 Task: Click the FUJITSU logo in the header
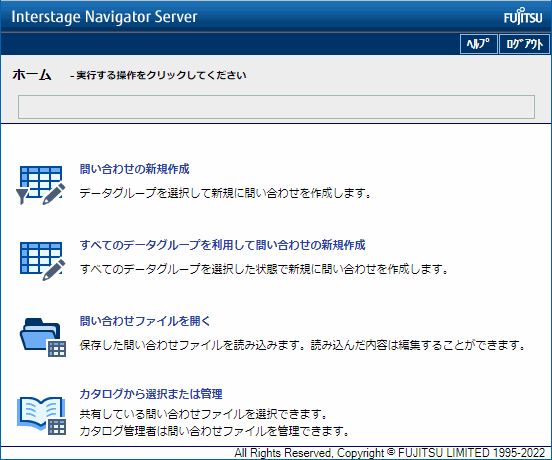pyautogui.click(x=523, y=17)
